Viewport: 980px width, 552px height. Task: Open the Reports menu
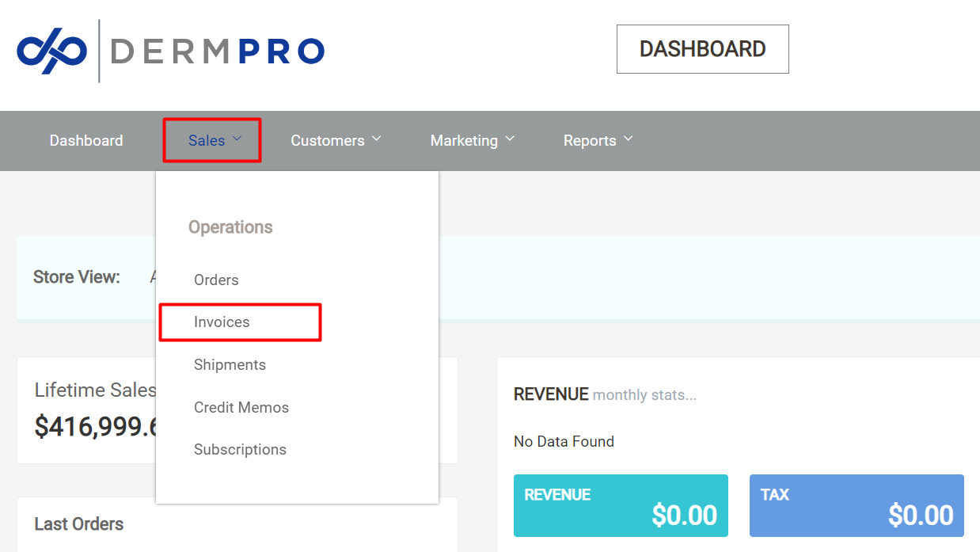click(590, 140)
